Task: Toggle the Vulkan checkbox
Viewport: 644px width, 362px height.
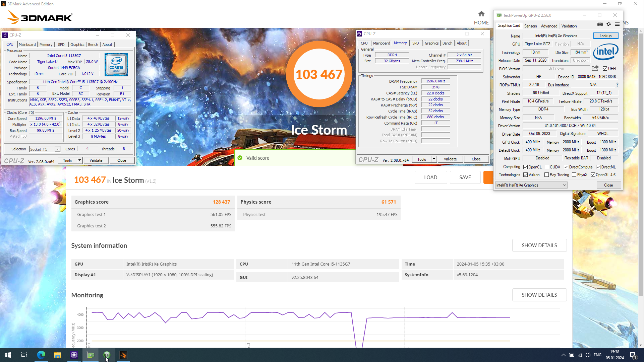Action: [x=525, y=175]
